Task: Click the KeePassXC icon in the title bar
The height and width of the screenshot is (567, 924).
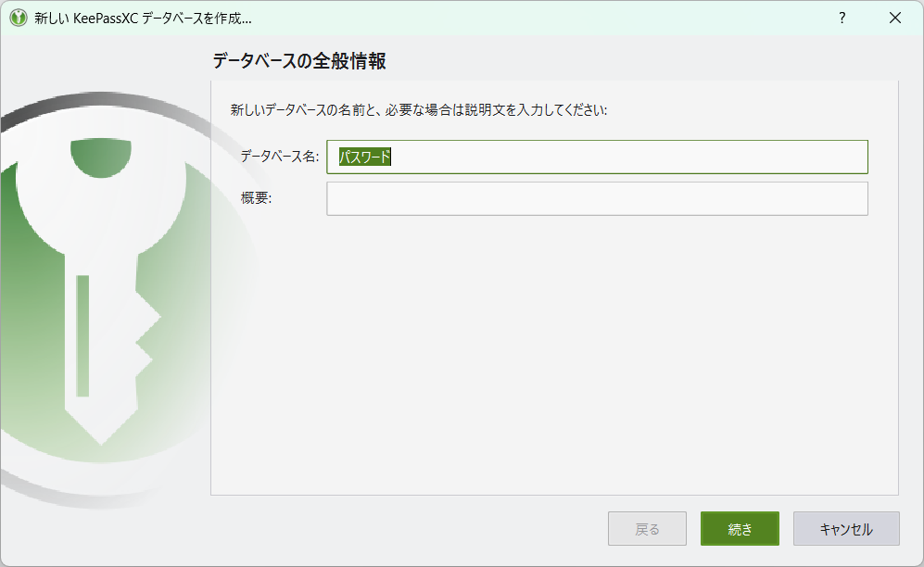Action: click(x=19, y=18)
